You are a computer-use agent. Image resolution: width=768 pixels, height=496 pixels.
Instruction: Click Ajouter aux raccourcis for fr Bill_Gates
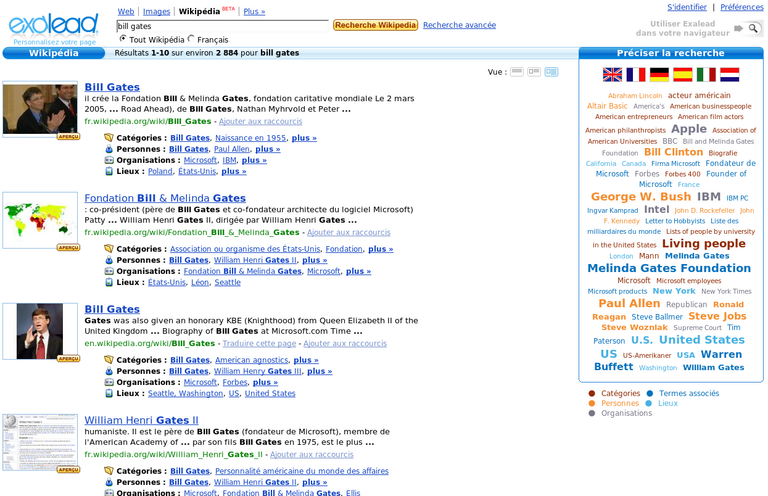261,121
